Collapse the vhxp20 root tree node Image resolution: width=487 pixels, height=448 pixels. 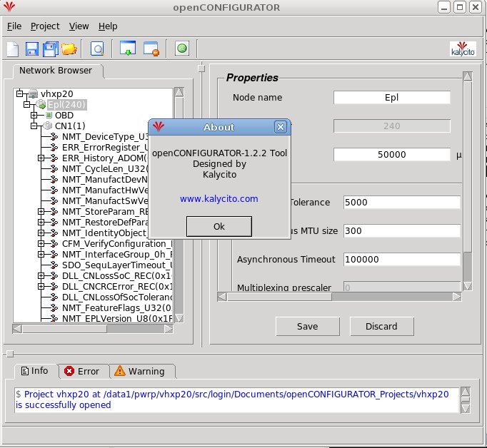pyautogui.click(x=19, y=93)
